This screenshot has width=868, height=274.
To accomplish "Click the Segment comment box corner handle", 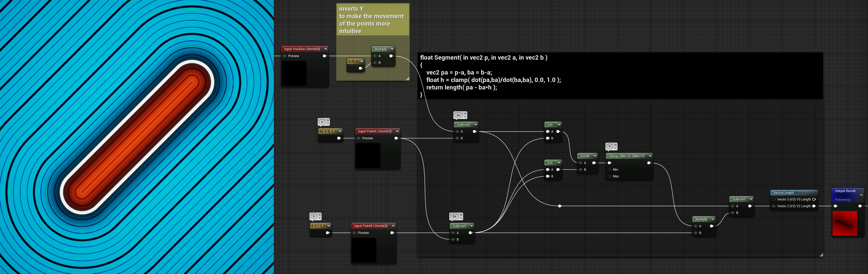I will pos(821,255).
